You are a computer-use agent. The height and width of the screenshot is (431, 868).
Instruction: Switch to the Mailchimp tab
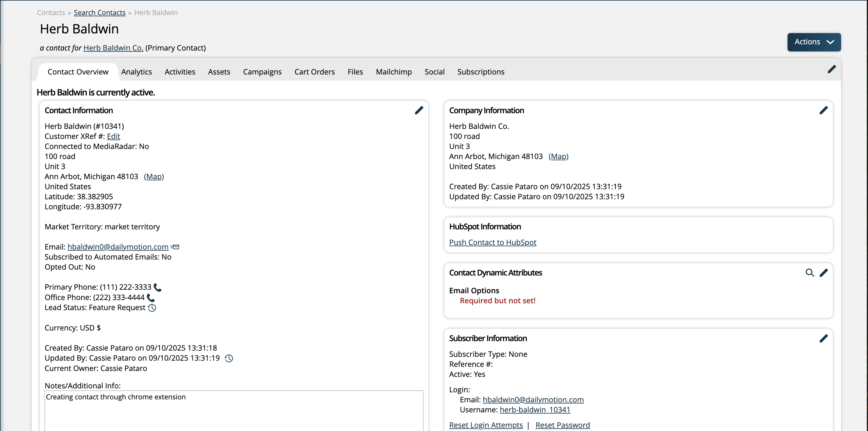pyautogui.click(x=393, y=72)
